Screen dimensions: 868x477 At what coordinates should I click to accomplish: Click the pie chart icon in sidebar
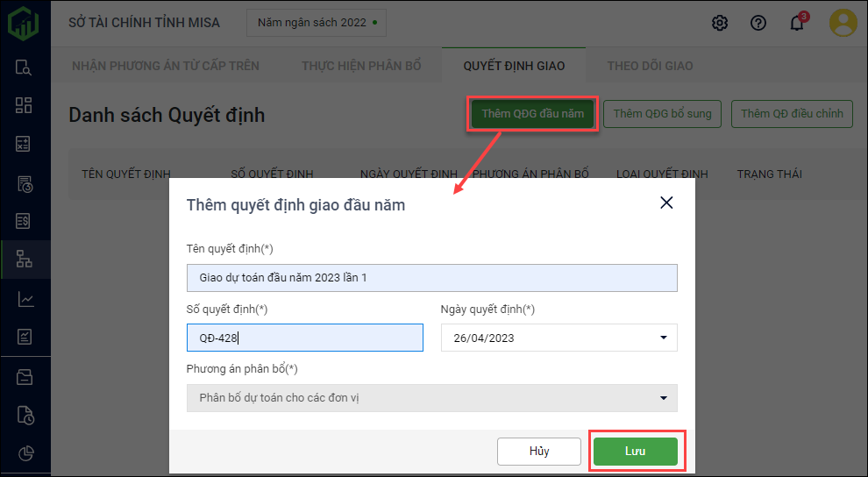[25, 453]
